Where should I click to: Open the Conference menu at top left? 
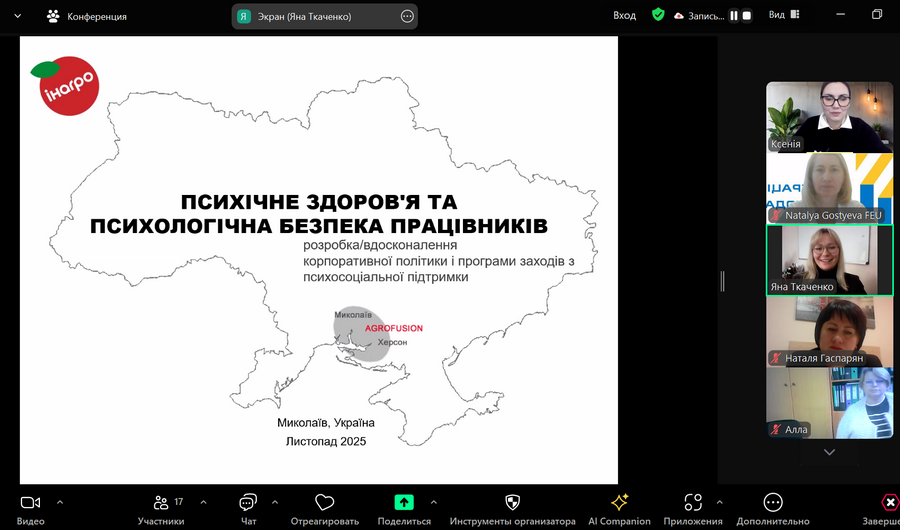click(x=87, y=17)
